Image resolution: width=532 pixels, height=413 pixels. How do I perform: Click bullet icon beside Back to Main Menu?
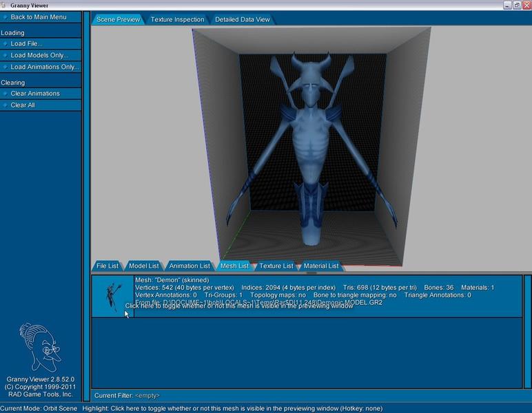coord(5,17)
